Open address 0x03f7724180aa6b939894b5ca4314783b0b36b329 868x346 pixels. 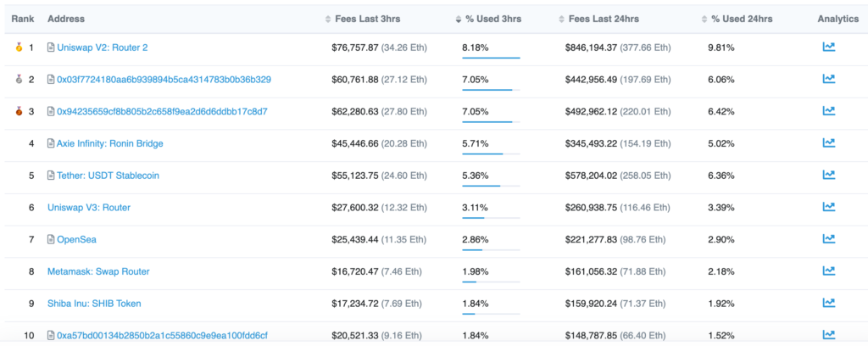(164, 80)
